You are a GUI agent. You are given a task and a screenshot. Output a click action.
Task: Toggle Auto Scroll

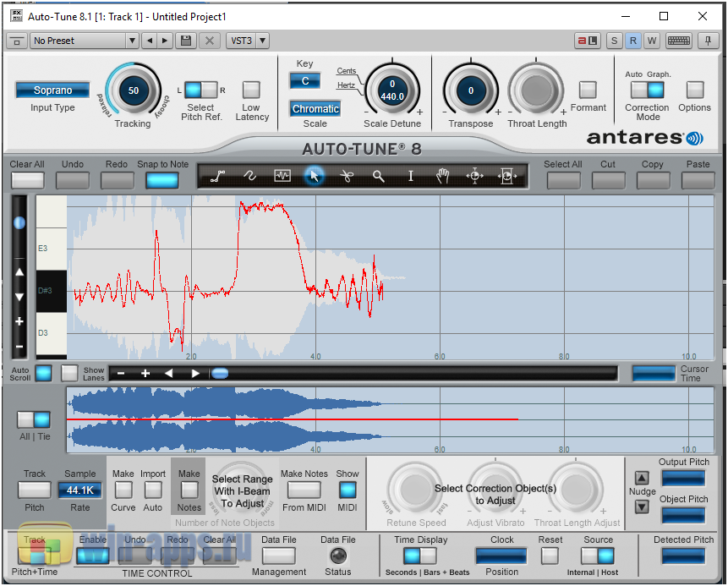[x=44, y=373]
